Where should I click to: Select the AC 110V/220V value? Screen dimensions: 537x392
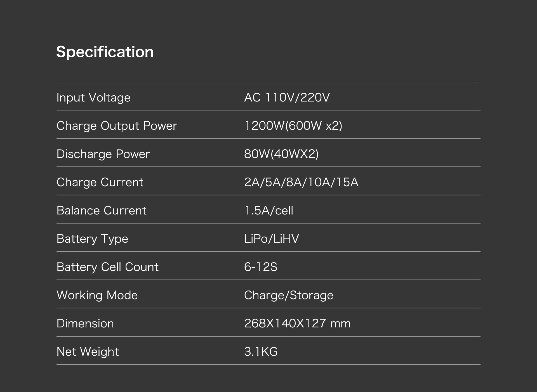tap(287, 98)
